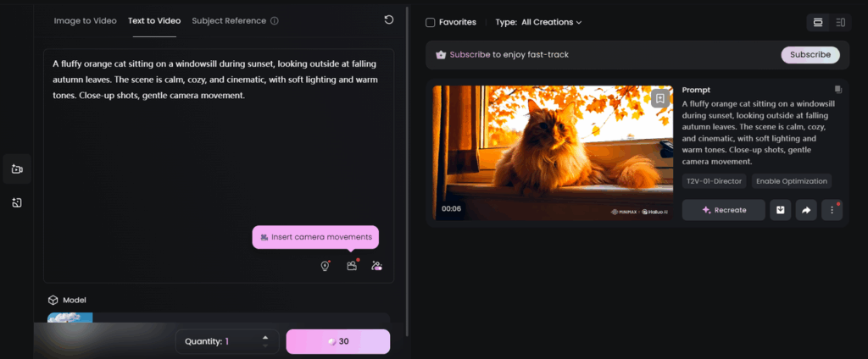Increase Quantity with the up arrow
The height and width of the screenshot is (359, 868).
tap(265, 336)
